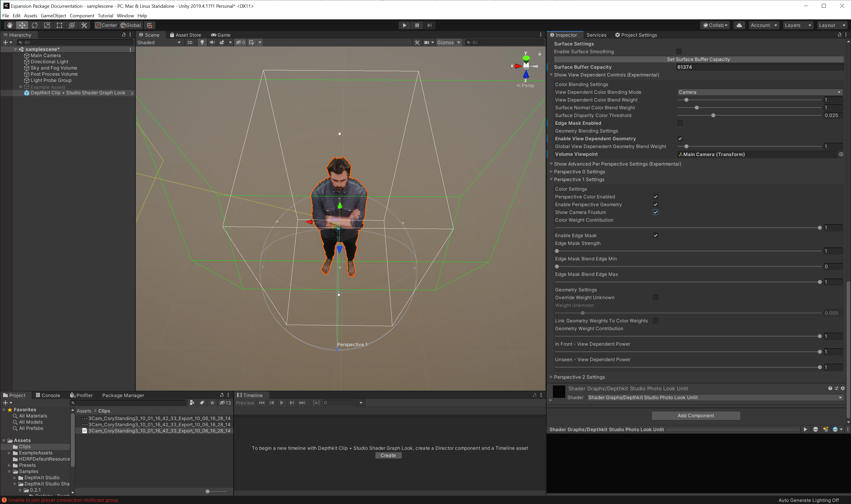Screen dimensions: 851x504
Task: Select the Rect Transform tool
Action: click(59, 25)
